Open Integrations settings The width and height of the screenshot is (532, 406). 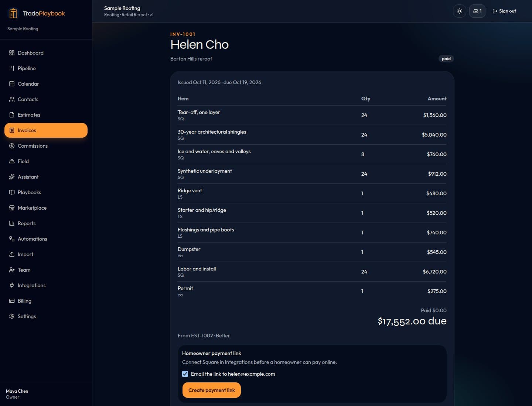click(46, 285)
